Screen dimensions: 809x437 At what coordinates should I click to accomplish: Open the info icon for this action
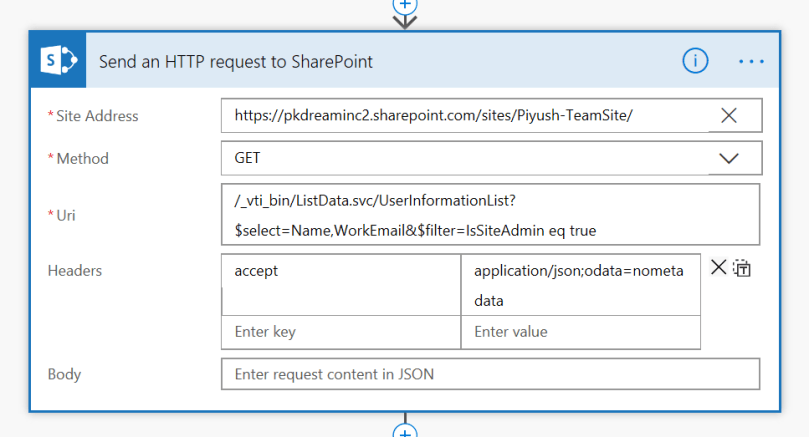click(x=695, y=61)
